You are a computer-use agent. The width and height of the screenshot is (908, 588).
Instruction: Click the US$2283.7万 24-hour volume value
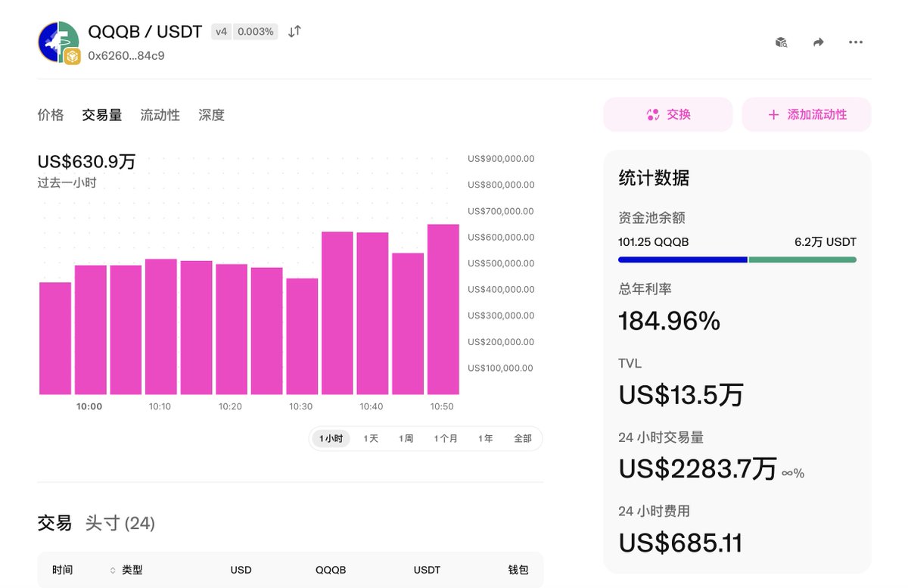(698, 469)
